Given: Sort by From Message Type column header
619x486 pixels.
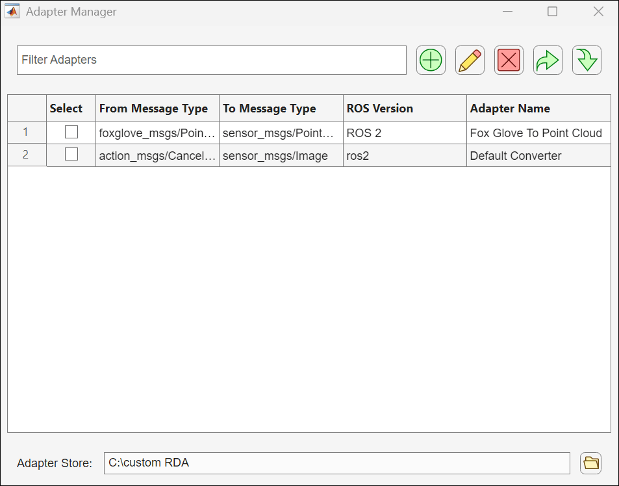Looking at the screenshot, I should pyautogui.click(x=158, y=108).
